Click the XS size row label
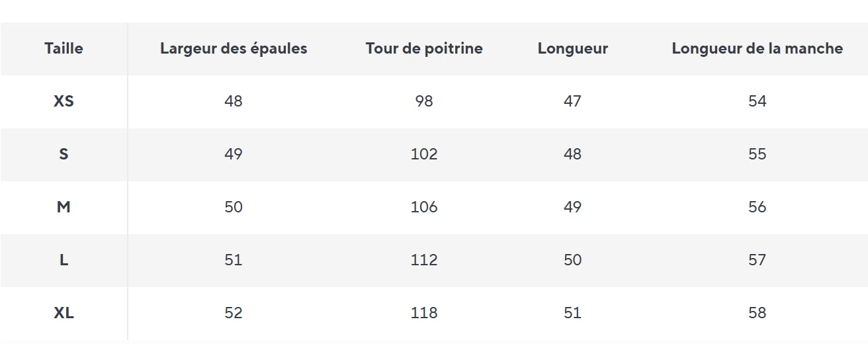The image size is (868, 344). point(64,101)
